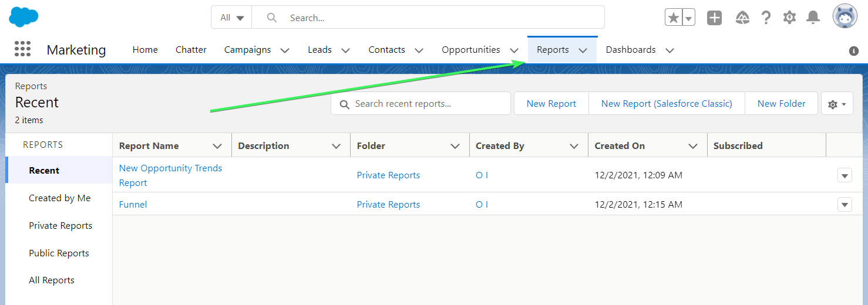Viewport: 868px width, 305px height.
Task: Open Created By column menu chevron
Action: [x=574, y=146]
